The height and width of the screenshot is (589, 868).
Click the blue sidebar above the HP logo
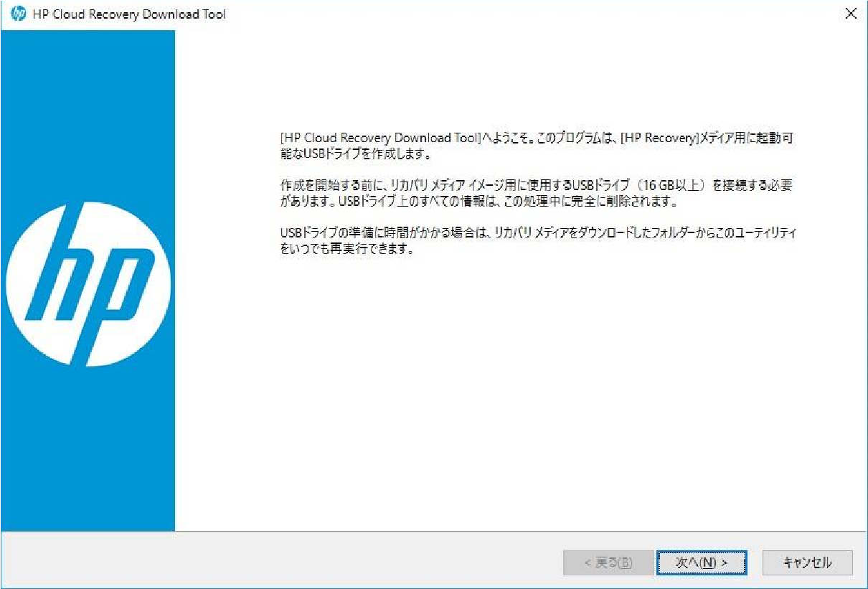pyautogui.click(x=88, y=108)
